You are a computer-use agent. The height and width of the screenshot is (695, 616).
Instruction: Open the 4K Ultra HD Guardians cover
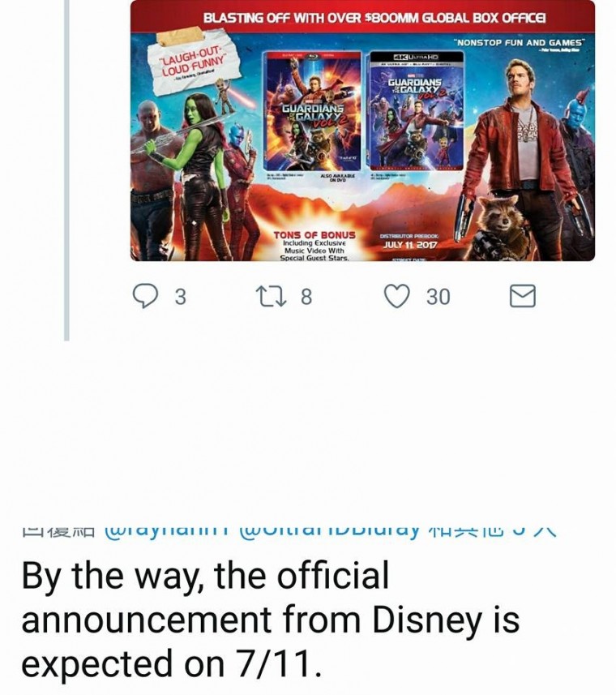click(417, 111)
